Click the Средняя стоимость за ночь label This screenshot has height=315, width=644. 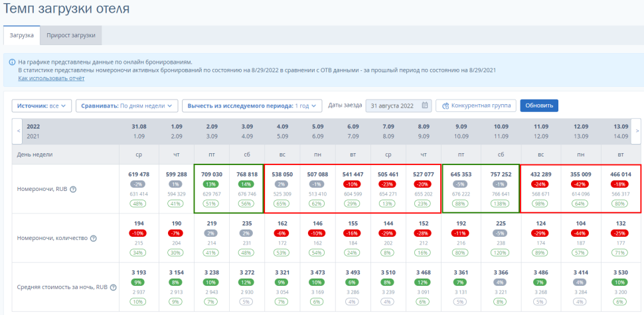click(62, 288)
